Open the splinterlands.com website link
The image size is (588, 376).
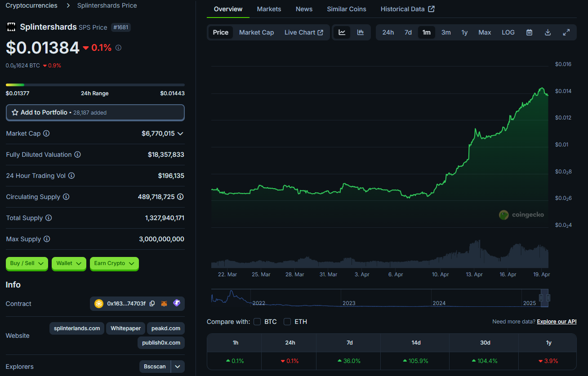click(77, 328)
